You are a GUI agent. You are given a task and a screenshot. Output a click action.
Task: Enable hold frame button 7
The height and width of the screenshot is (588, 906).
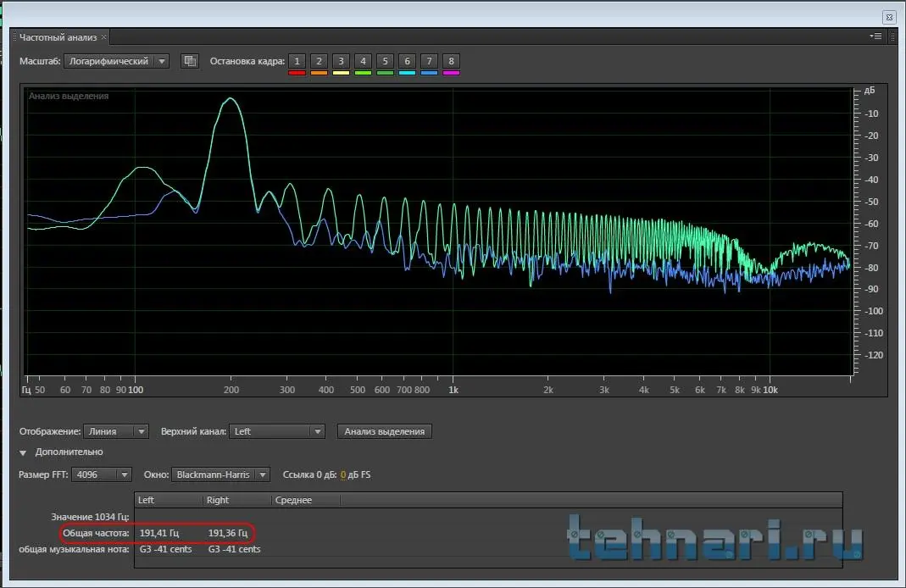(x=429, y=61)
